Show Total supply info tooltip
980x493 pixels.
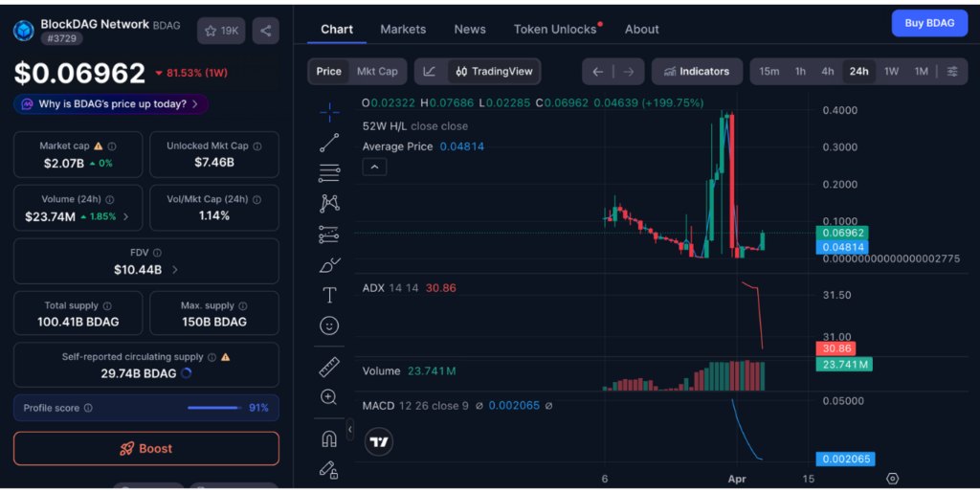[x=107, y=306]
